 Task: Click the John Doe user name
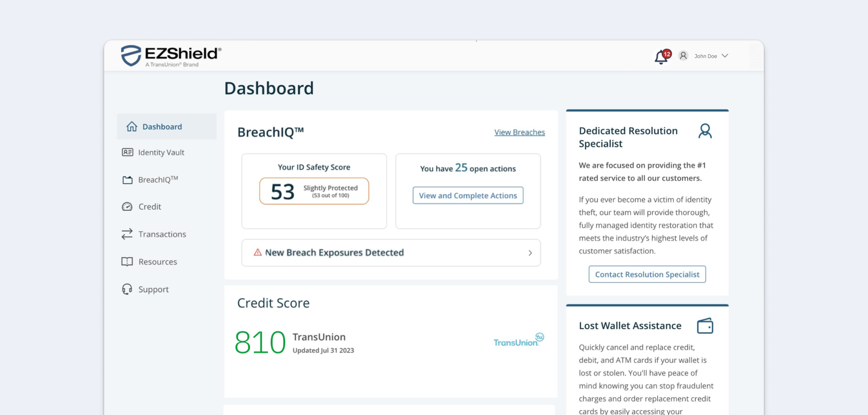click(706, 56)
